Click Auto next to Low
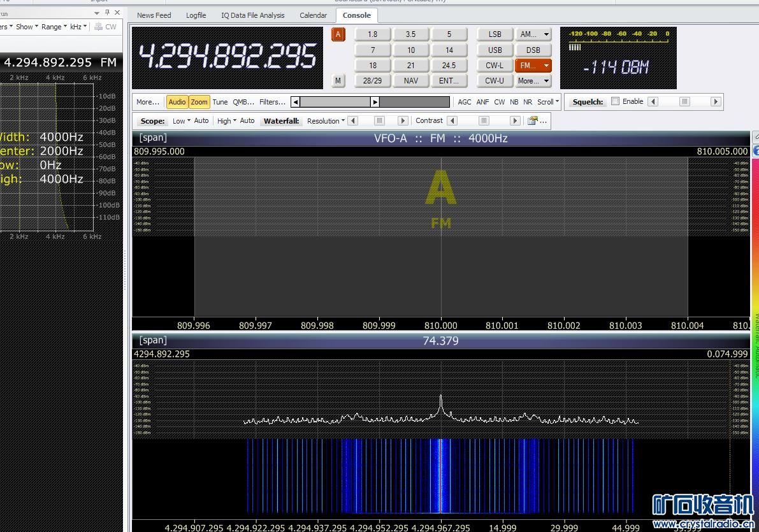 pyautogui.click(x=201, y=120)
